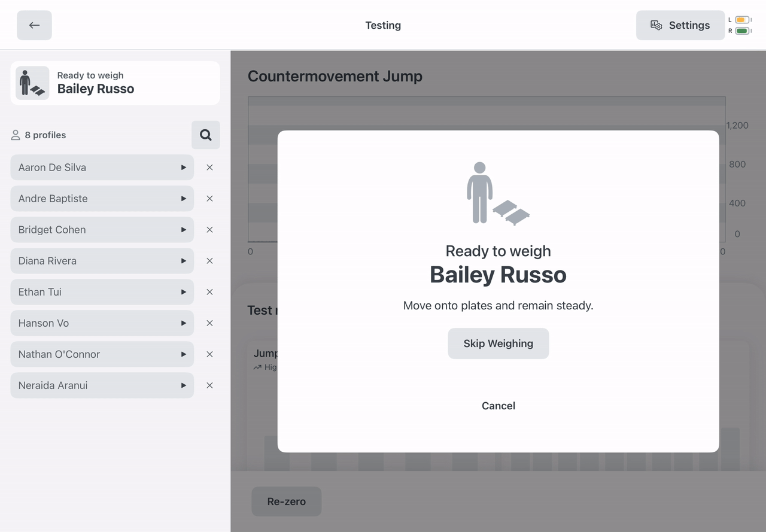This screenshot has height=532, width=766.
Task: Open the Settings panel
Action: point(680,25)
